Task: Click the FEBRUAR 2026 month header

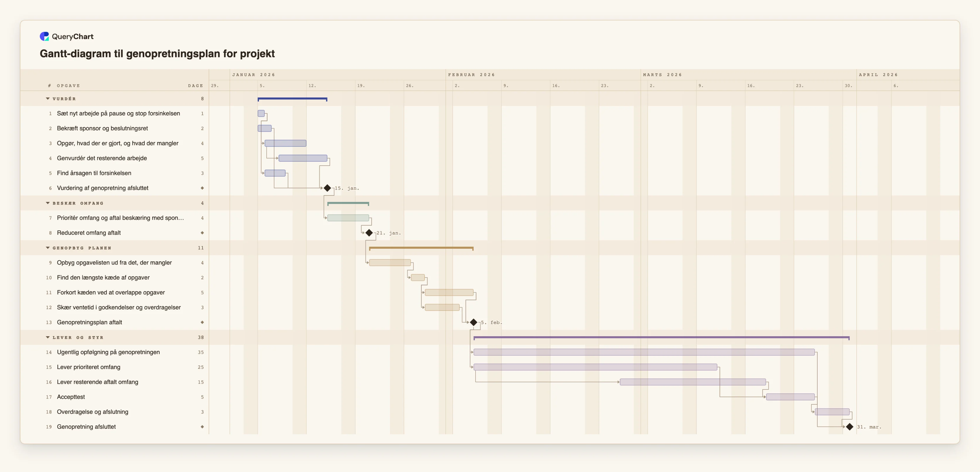Action: pos(471,75)
